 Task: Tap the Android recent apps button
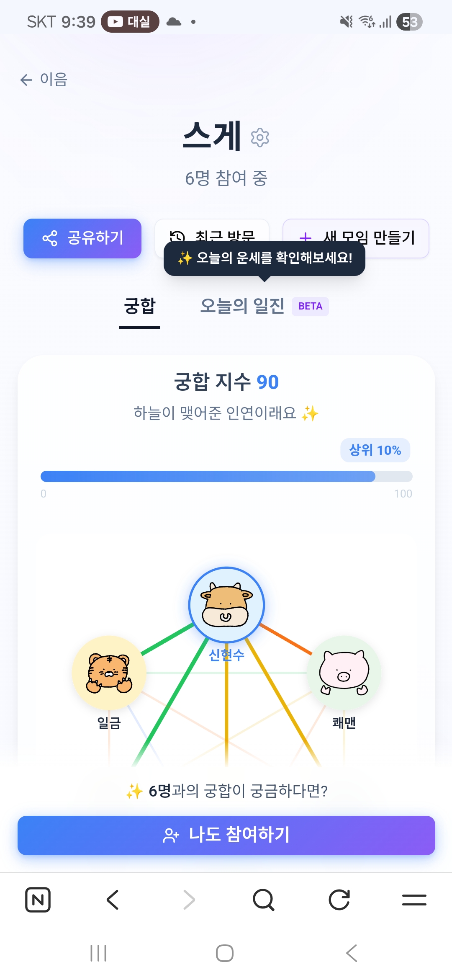pos(99,953)
